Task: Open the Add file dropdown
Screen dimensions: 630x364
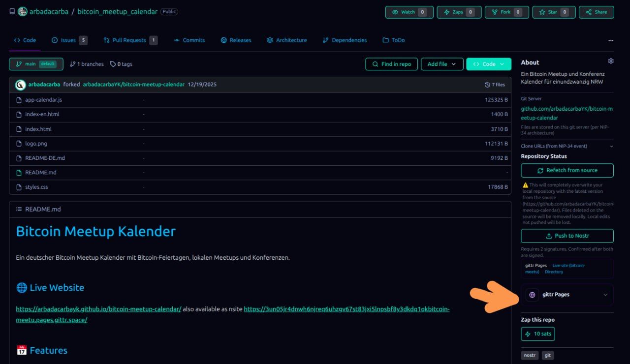Action: pyautogui.click(x=442, y=64)
